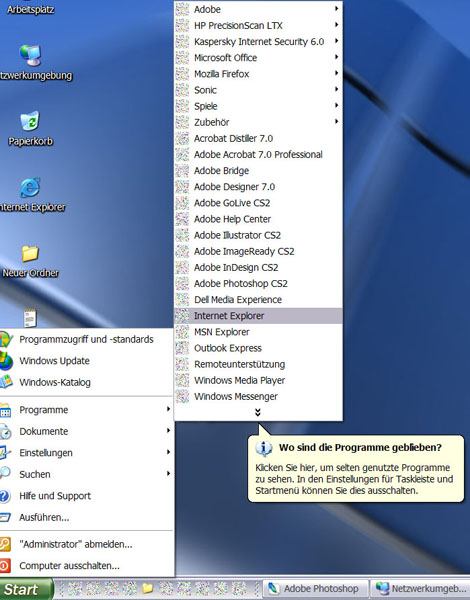Expand the Mozilla Firefox submenu

coord(336,73)
